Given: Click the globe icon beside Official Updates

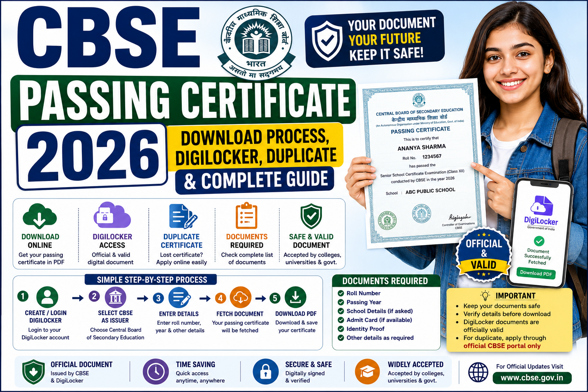Looking at the screenshot, I should click(479, 372).
